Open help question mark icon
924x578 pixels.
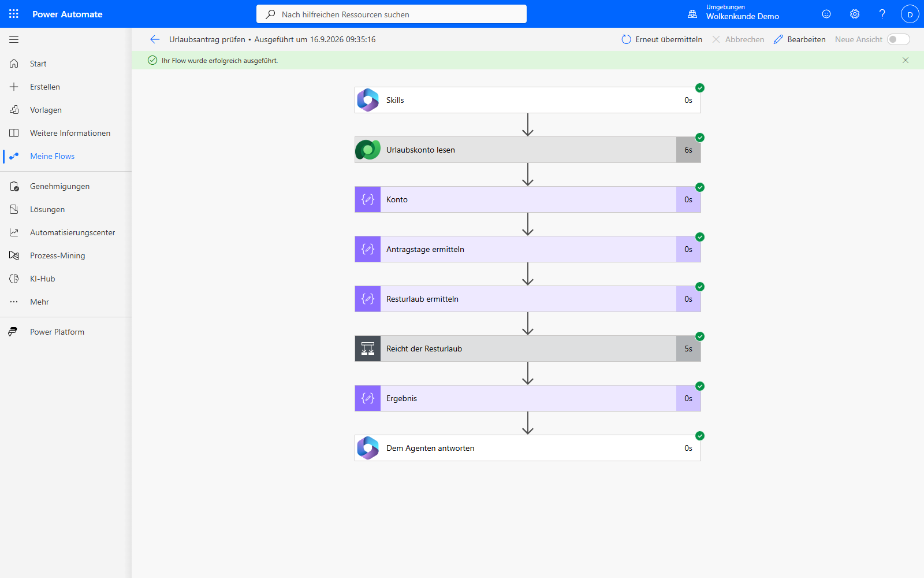coord(882,14)
